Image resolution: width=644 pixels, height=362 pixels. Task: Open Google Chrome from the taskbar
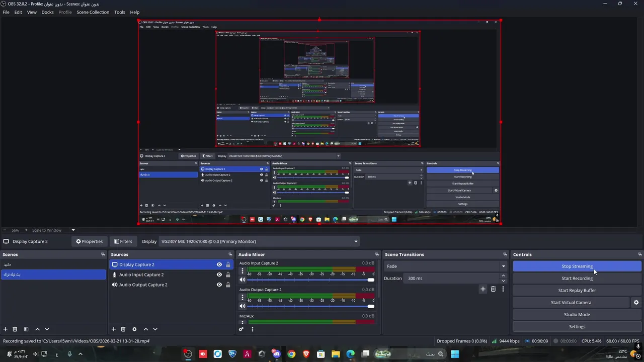click(291, 354)
